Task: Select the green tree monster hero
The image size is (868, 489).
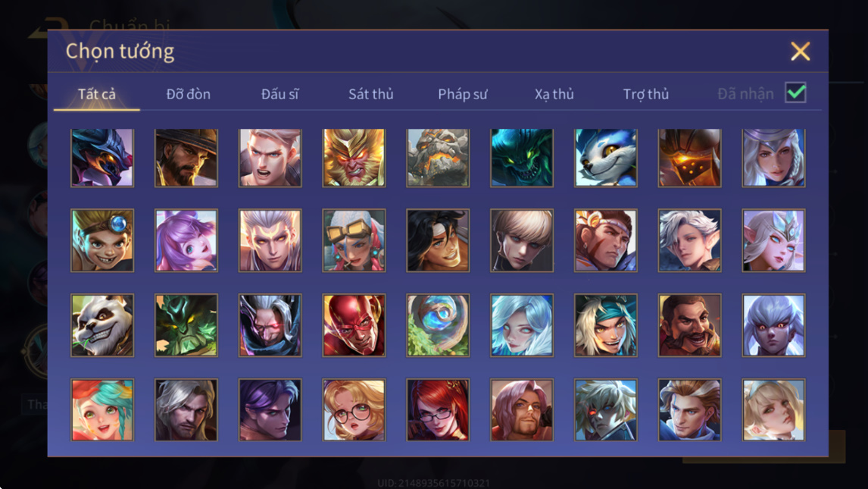Action: (x=186, y=325)
